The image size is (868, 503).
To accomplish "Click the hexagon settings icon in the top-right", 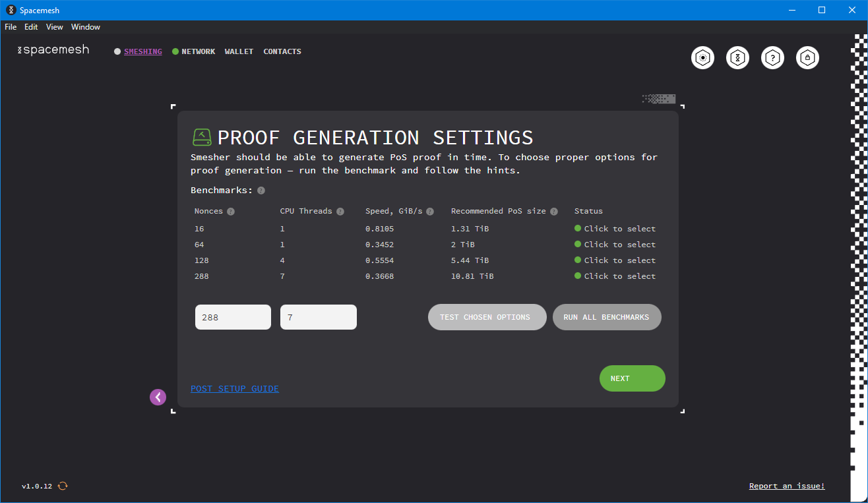I will pos(703,58).
